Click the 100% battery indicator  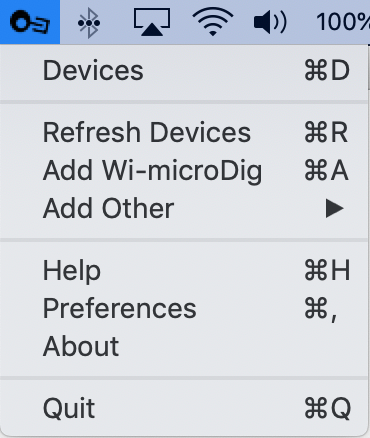click(343, 22)
